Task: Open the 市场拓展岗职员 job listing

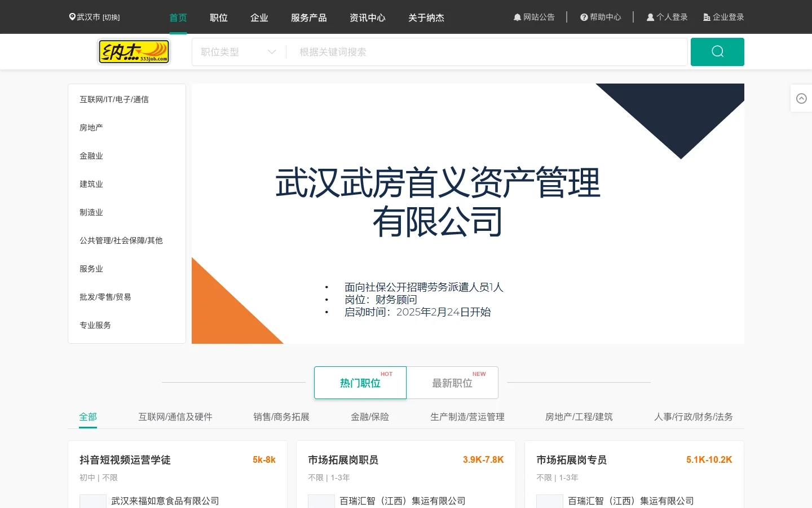Action: pyautogui.click(x=343, y=460)
